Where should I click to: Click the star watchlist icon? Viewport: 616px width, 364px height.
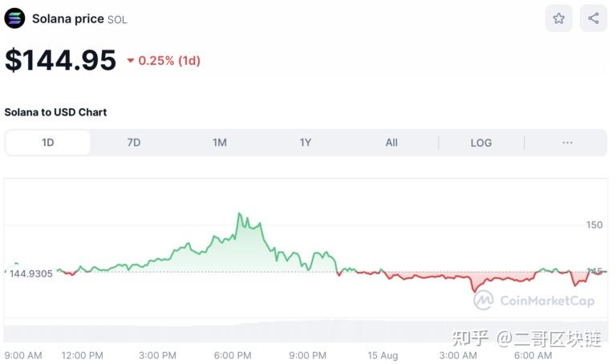click(559, 18)
